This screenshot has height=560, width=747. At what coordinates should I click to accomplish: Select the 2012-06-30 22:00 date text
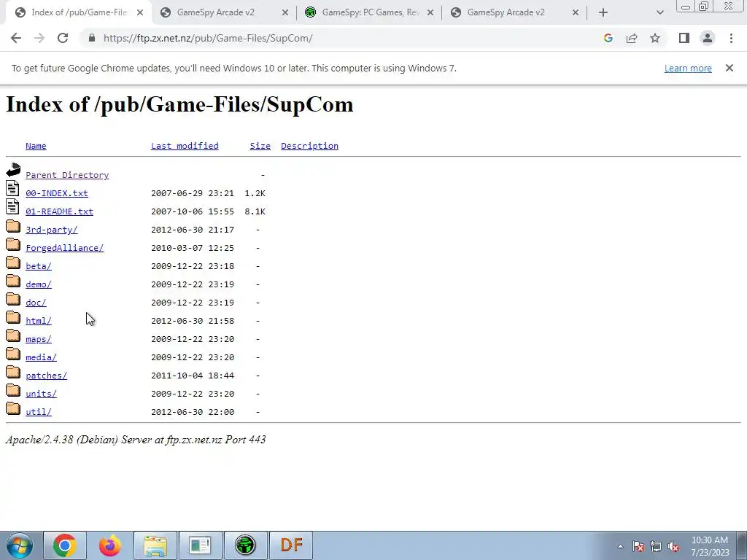(193, 412)
